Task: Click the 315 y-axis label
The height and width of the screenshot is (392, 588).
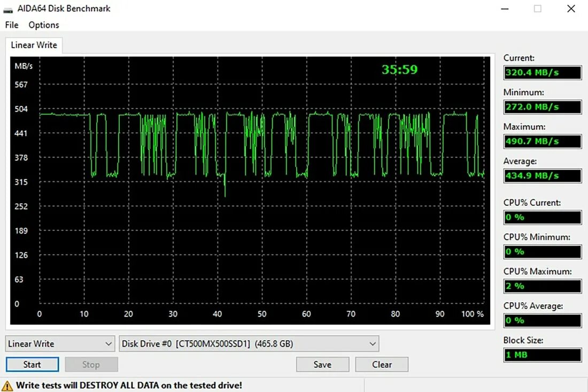Action: tap(21, 182)
